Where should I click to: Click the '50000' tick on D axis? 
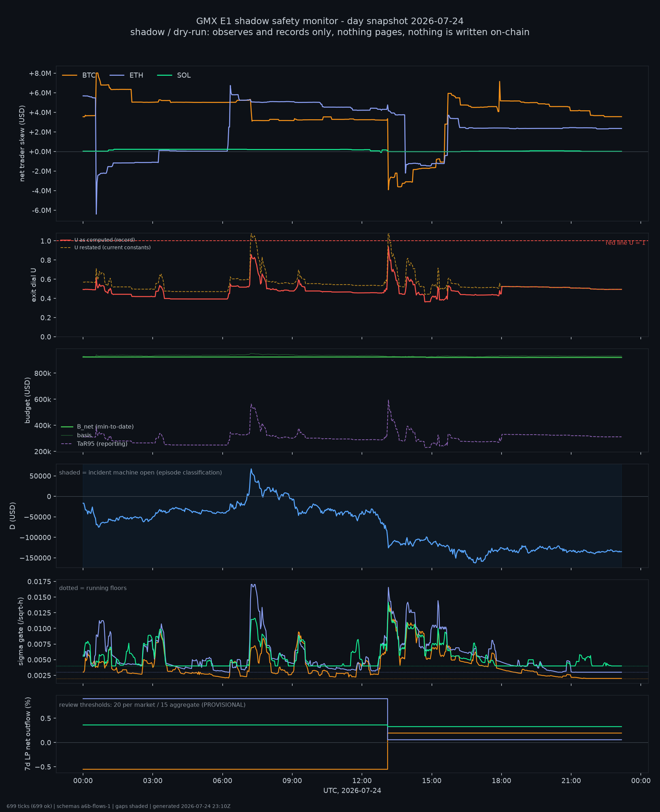pos(40,476)
